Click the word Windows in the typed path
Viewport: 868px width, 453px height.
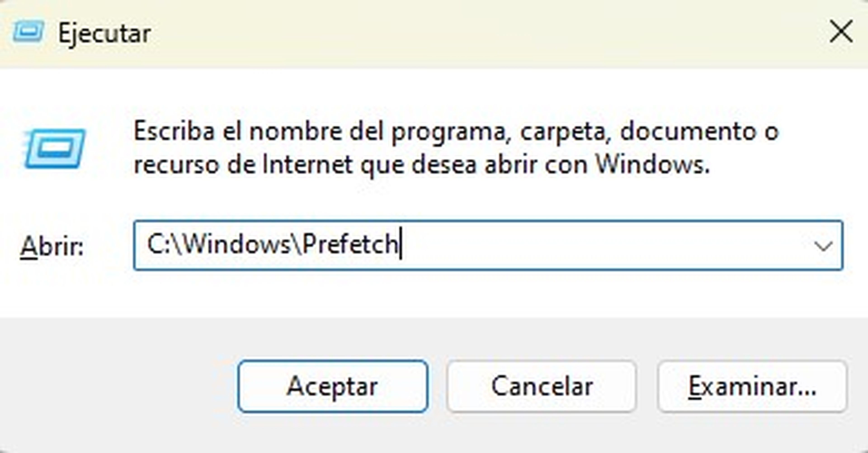pyautogui.click(x=237, y=244)
